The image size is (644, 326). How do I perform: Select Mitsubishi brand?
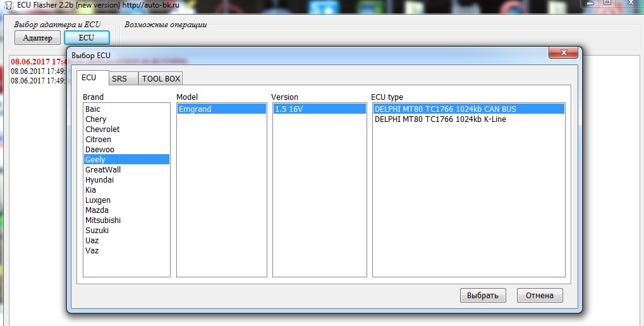[126, 220]
